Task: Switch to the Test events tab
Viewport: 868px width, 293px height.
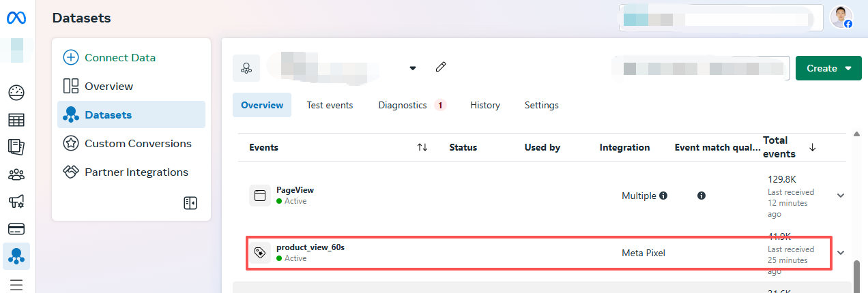Action: coord(330,105)
